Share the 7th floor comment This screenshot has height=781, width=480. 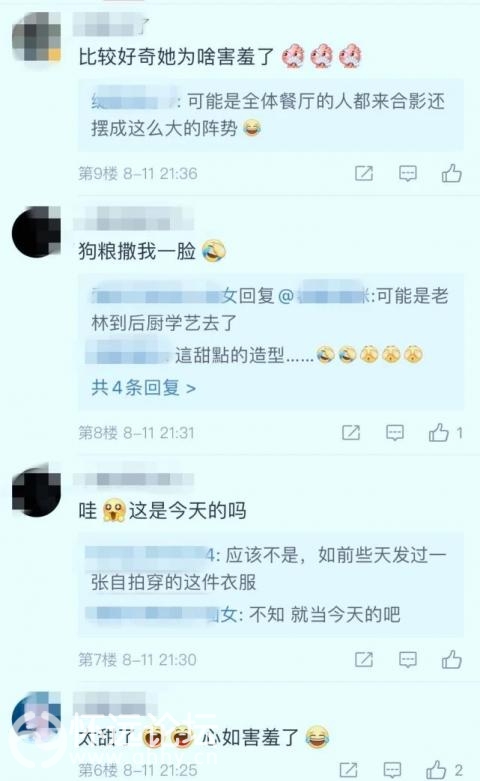(x=364, y=659)
